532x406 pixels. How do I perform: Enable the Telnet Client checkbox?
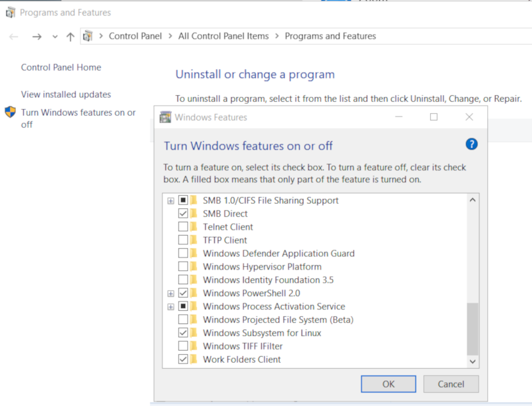[x=183, y=227]
